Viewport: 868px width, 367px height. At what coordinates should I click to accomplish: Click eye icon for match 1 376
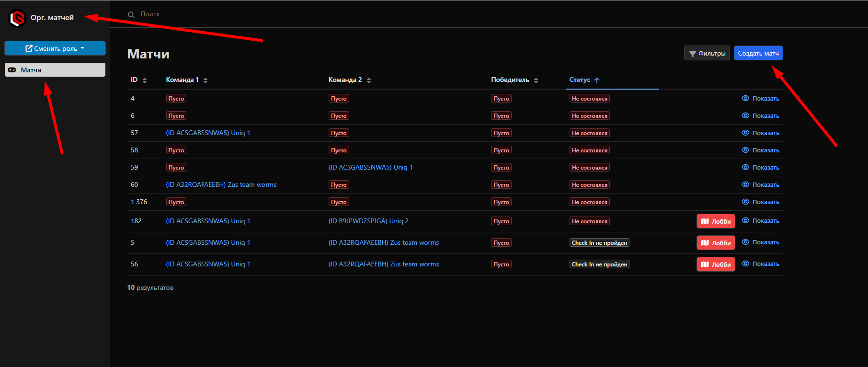(x=745, y=202)
